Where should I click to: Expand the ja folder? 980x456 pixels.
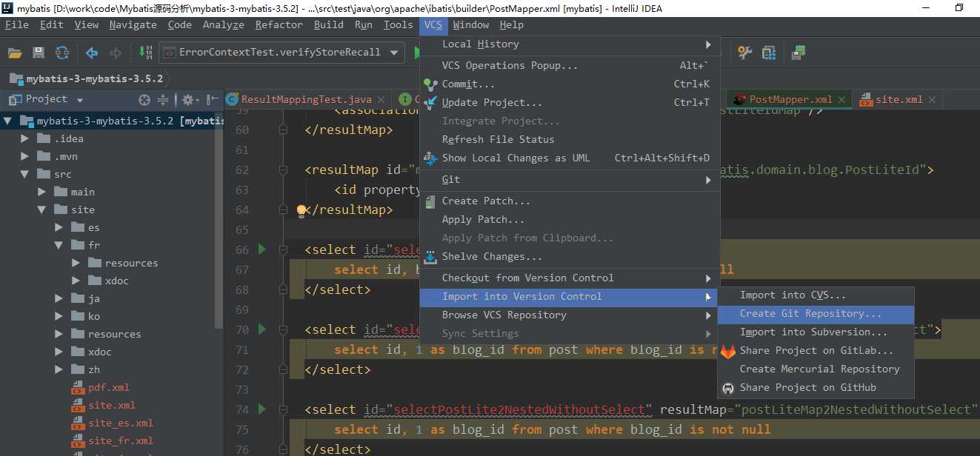click(x=59, y=298)
